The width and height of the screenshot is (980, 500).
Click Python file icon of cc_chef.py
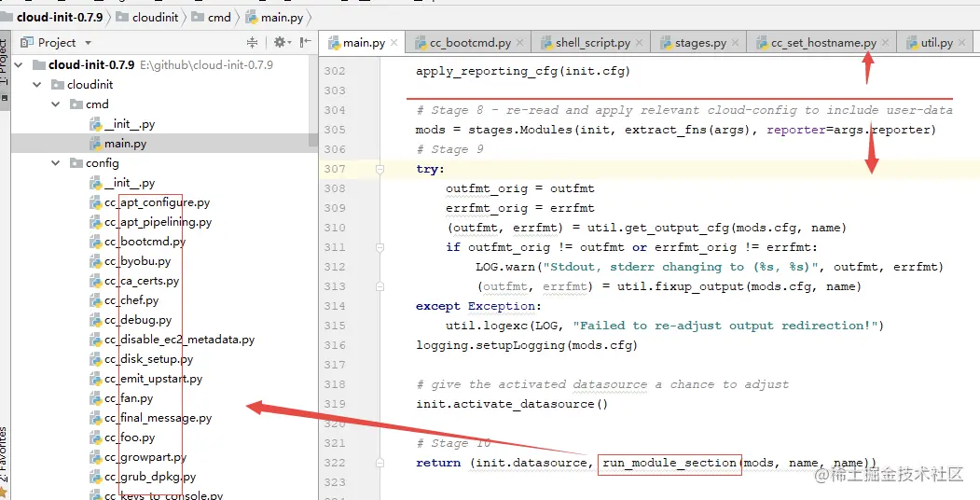(x=96, y=300)
